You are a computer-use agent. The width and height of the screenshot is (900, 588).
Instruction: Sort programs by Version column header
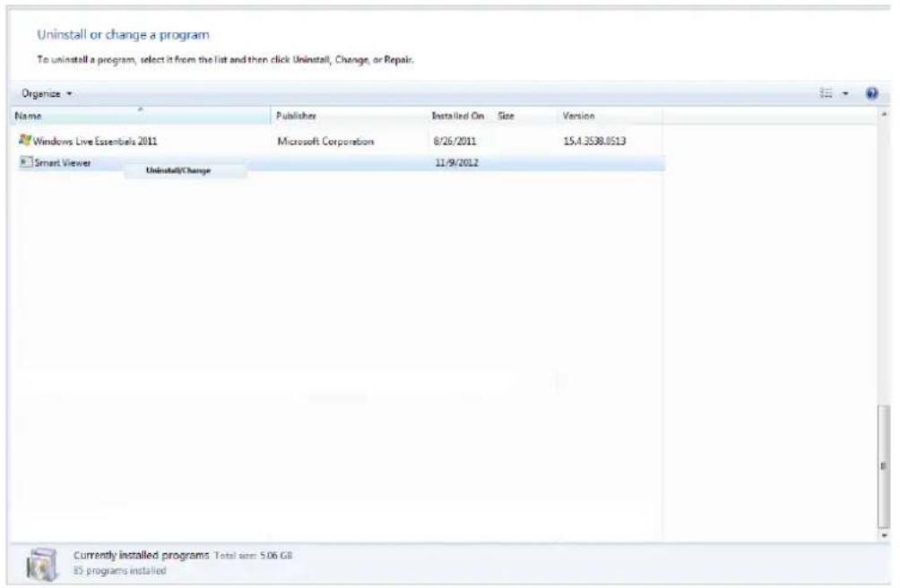point(610,116)
